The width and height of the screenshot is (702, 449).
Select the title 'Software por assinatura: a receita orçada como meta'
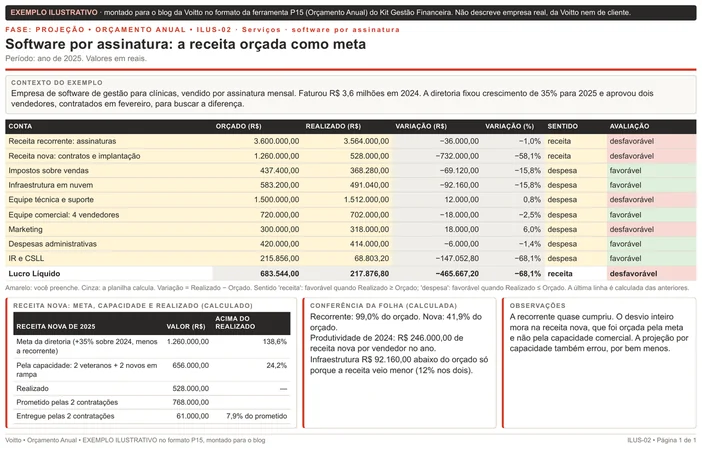click(185, 44)
